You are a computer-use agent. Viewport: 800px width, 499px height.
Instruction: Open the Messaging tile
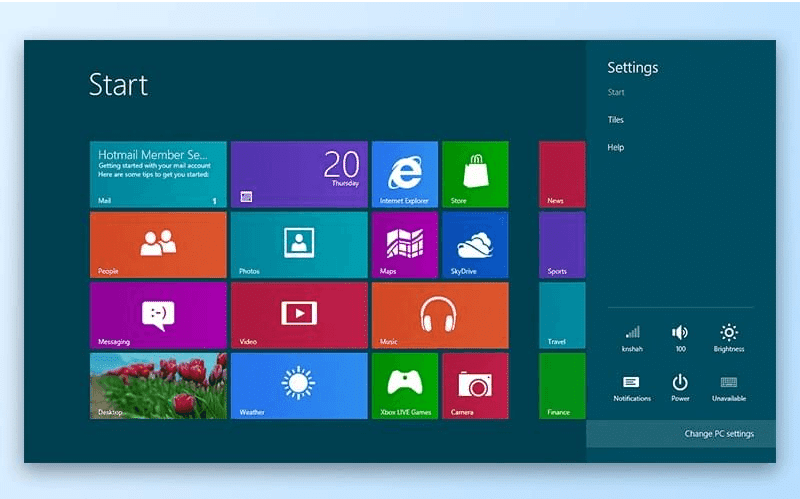[158, 315]
